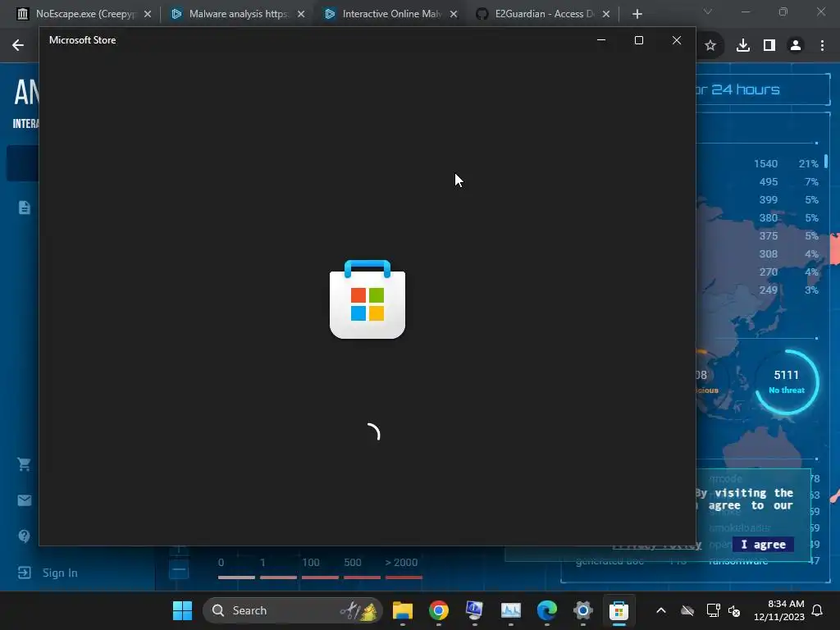Open Chrome profile avatar icon
The image size is (840, 630).
pos(796,46)
